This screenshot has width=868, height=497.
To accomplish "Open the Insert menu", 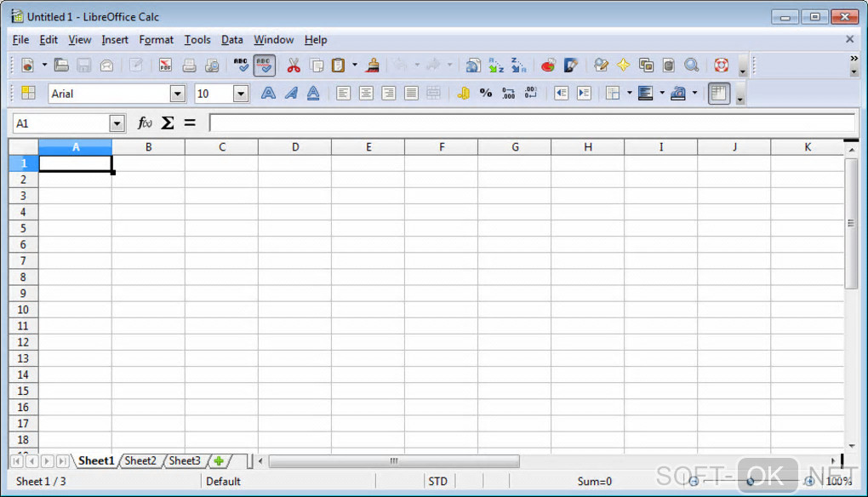I will tap(115, 40).
